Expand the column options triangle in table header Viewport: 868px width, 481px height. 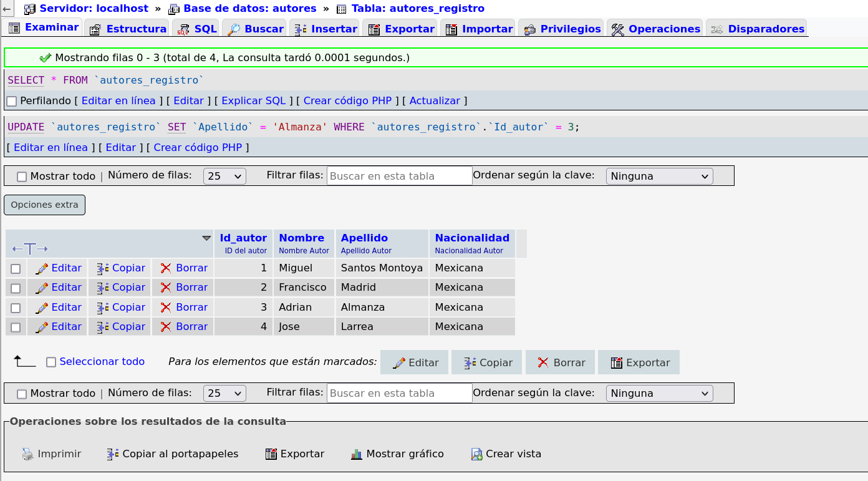(206, 238)
